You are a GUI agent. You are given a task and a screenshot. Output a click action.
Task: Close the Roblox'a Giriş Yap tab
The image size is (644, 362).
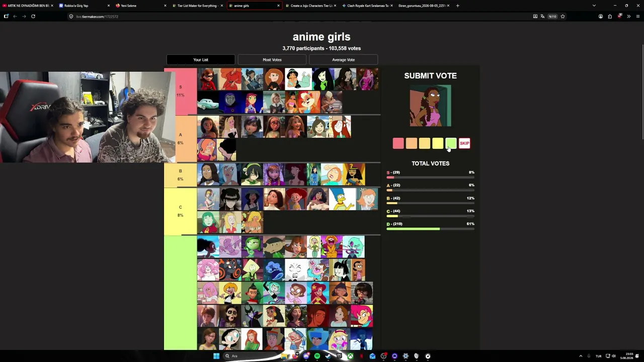(108, 6)
